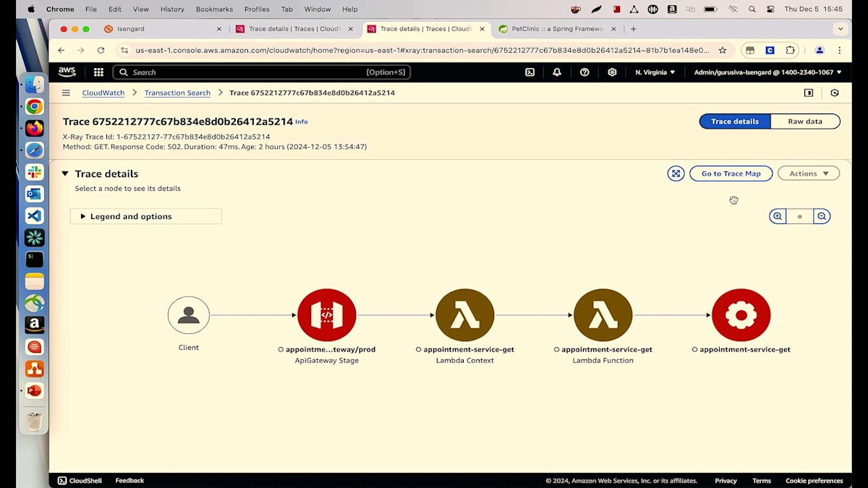
Task: Expand Legend and options
Action: (x=145, y=216)
